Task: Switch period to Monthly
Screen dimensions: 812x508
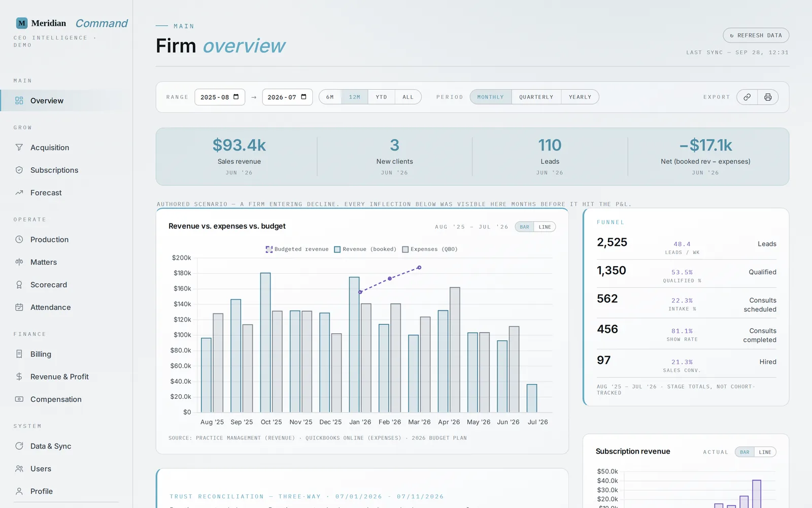Action: [491, 97]
